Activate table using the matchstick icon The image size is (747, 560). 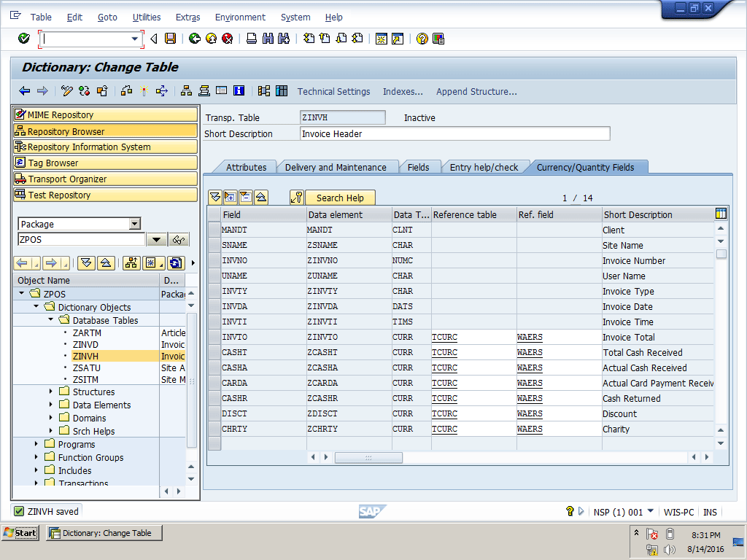pyautogui.click(x=144, y=91)
